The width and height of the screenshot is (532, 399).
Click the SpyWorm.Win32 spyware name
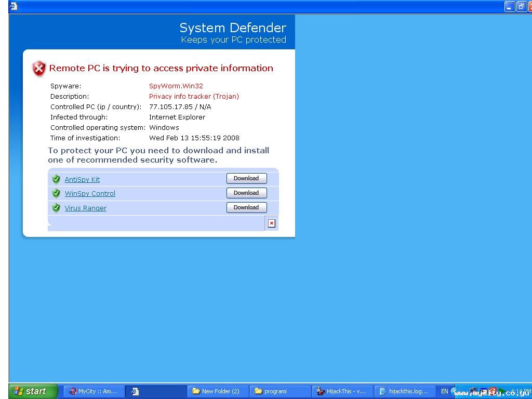tap(176, 86)
